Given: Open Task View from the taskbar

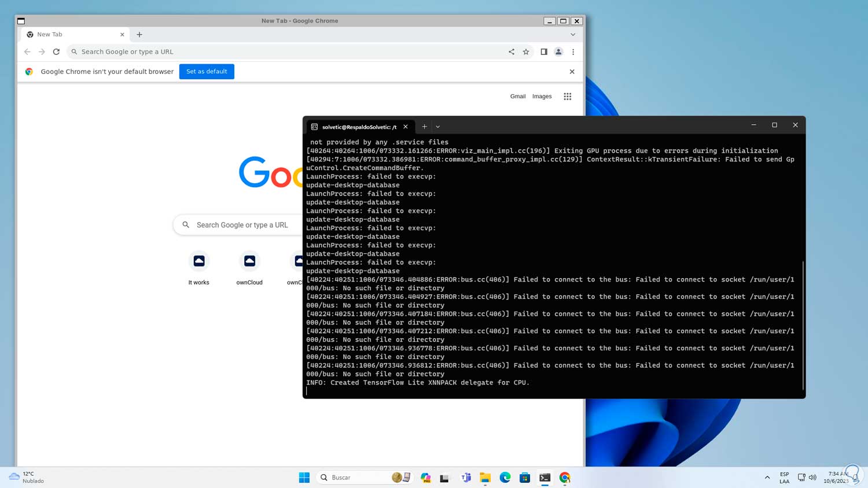Looking at the screenshot, I should coord(444,478).
